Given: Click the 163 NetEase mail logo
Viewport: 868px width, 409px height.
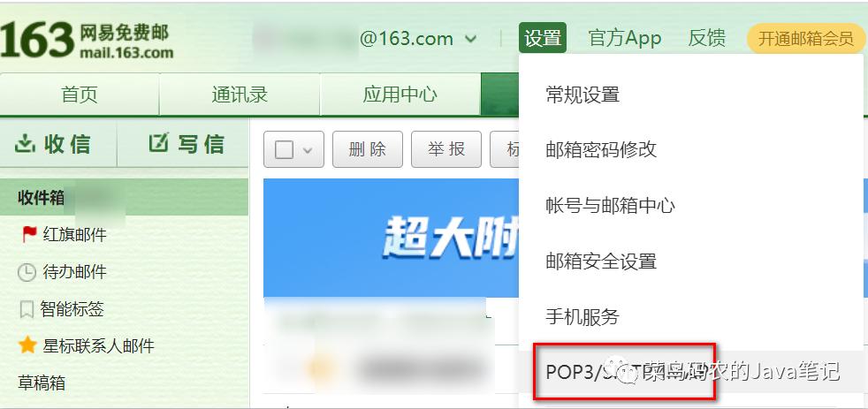Looking at the screenshot, I should pyautogui.click(x=87, y=41).
